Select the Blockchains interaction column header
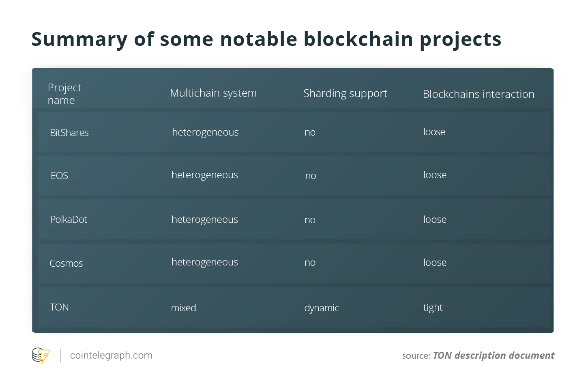Viewport: 588px width, 388px height. pos(479,94)
